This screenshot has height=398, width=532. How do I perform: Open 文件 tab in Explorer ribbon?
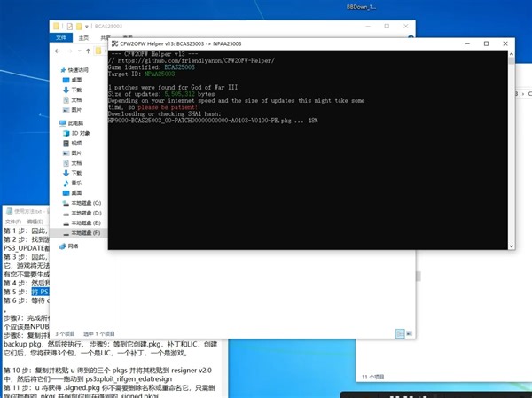(61, 37)
